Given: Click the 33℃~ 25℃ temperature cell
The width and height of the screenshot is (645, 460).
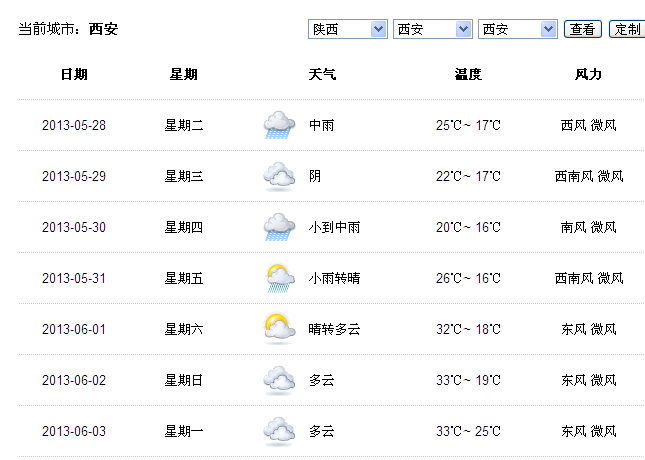Looking at the screenshot, I should pyautogui.click(x=468, y=432).
